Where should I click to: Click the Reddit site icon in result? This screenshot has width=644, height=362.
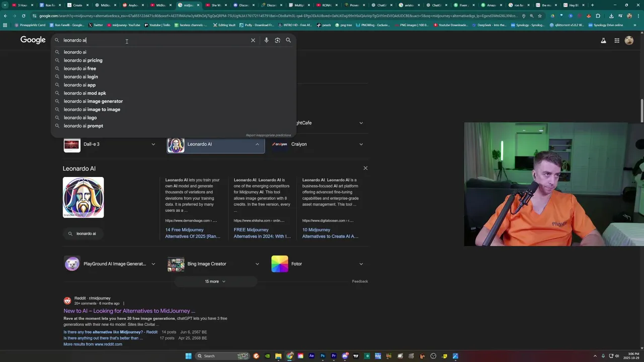pyautogui.click(x=67, y=301)
